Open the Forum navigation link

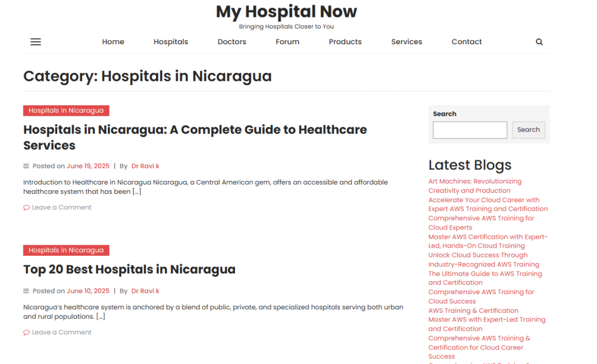pos(287,42)
